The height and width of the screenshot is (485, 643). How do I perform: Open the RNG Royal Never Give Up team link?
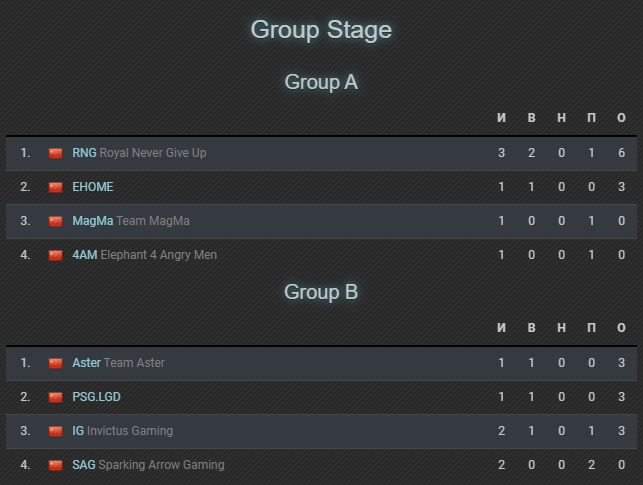pos(139,153)
